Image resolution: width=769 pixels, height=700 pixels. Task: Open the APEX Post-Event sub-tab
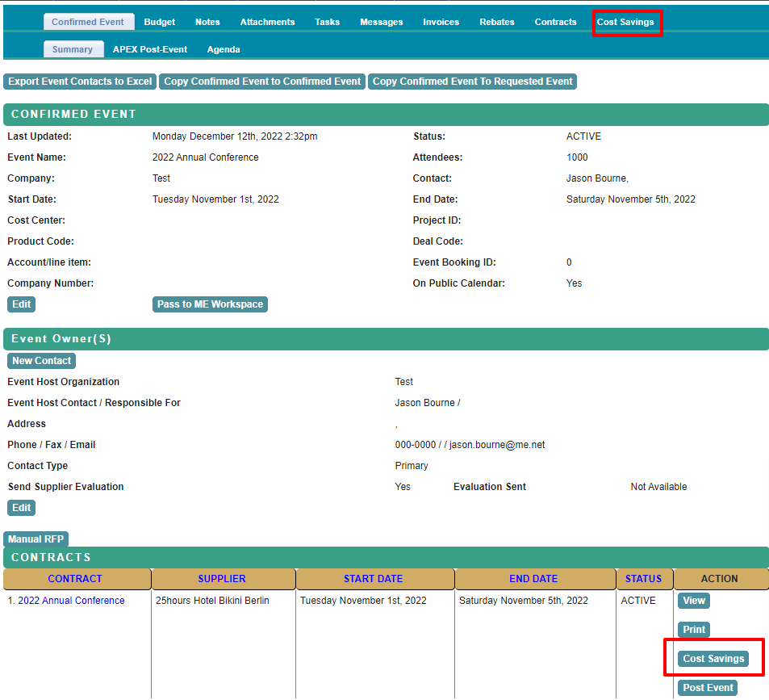point(150,49)
